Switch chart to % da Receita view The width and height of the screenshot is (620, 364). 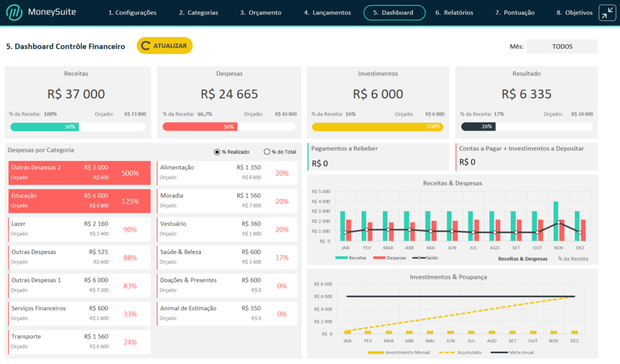coord(573,259)
